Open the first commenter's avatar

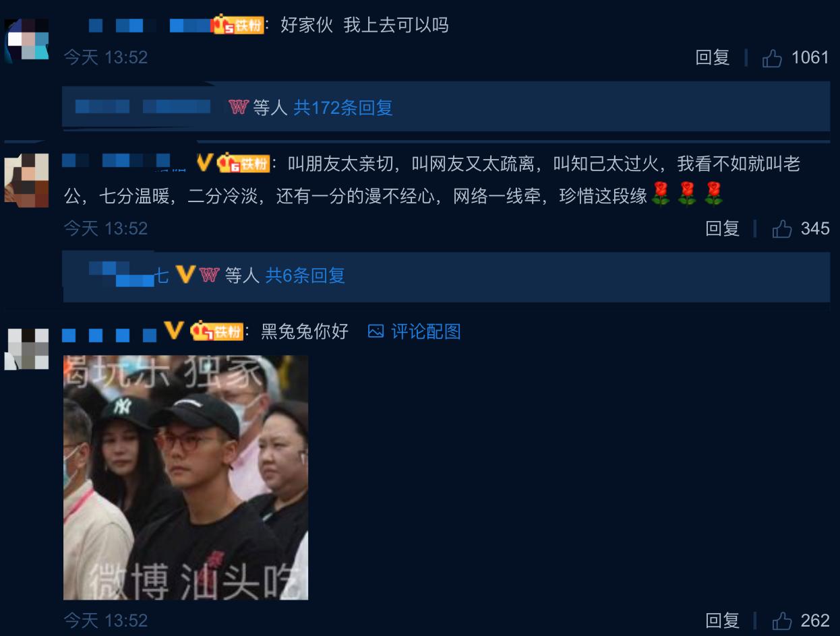(x=27, y=39)
